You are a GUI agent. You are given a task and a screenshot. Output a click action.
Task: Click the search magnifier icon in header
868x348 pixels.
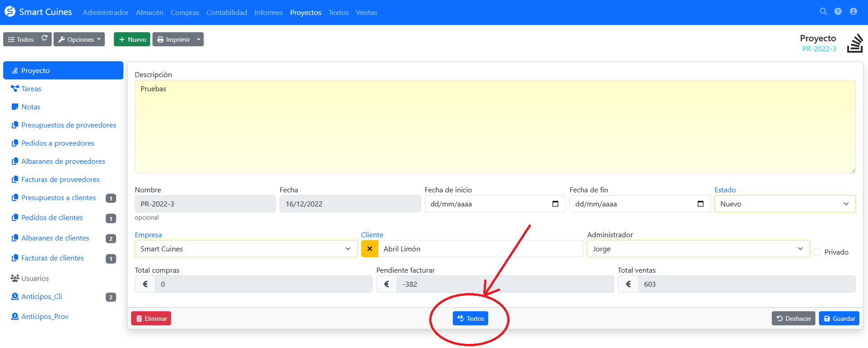click(x=823, y=12)
